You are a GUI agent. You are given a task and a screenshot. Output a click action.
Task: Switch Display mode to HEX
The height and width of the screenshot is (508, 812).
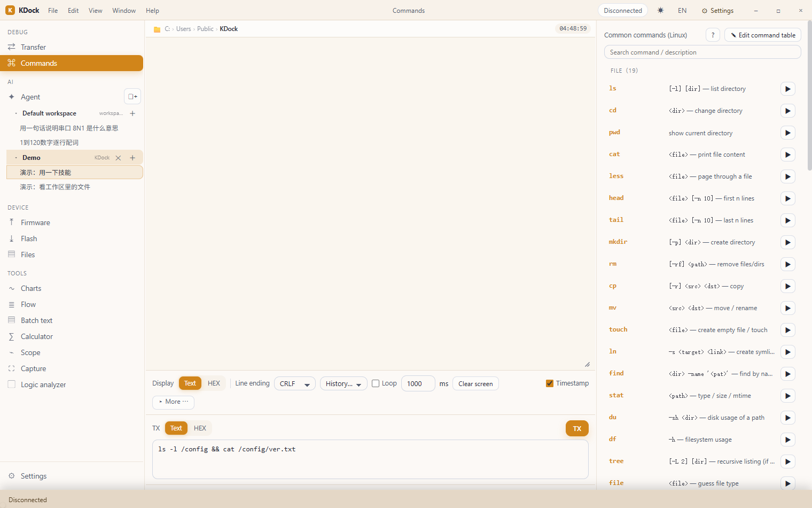pos(214,383)
